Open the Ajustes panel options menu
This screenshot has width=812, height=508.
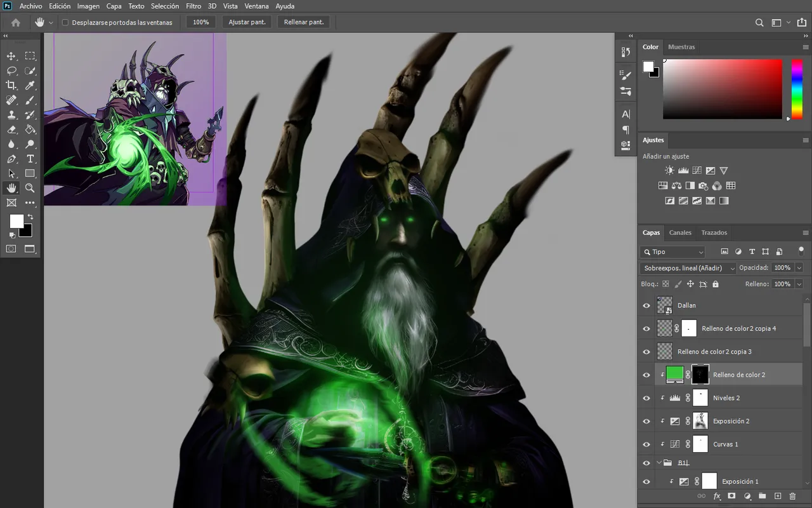[806, 140]
